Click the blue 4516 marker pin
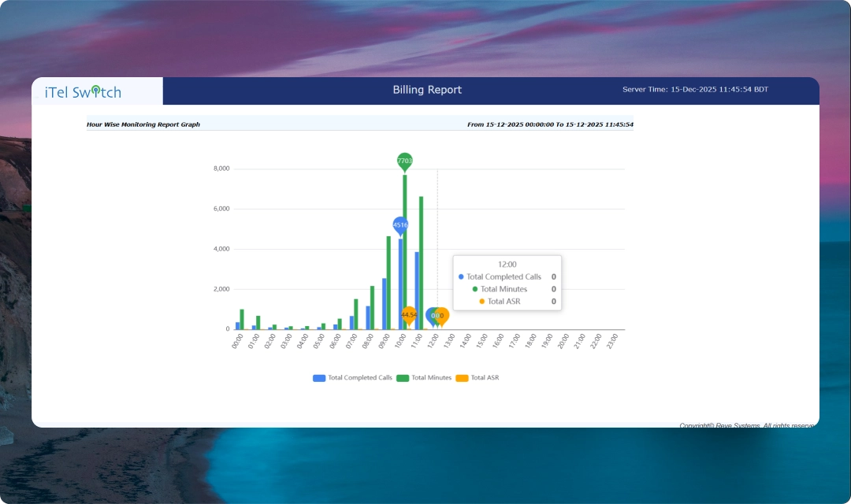The image size is (851, 504). click(x=400, y=224)
